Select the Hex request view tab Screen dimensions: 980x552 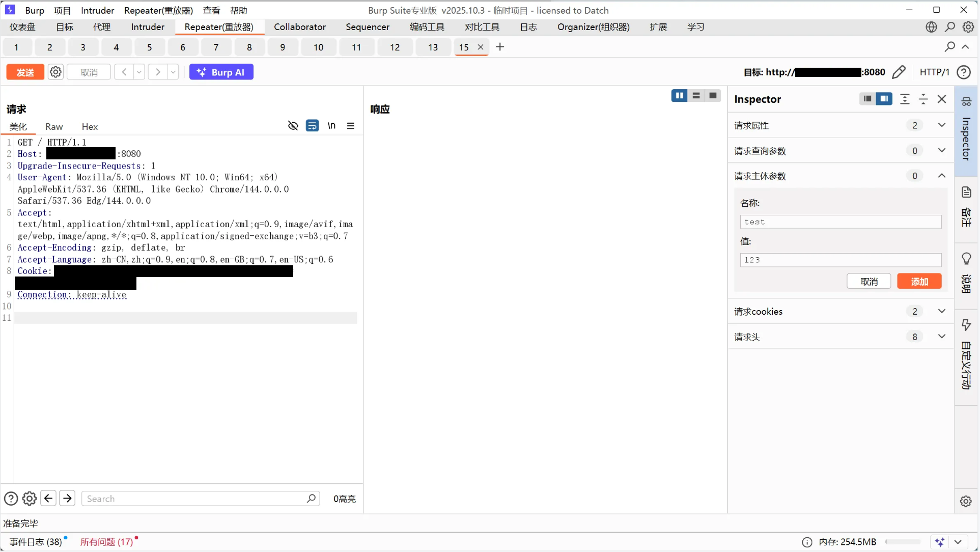click(90, 127)
